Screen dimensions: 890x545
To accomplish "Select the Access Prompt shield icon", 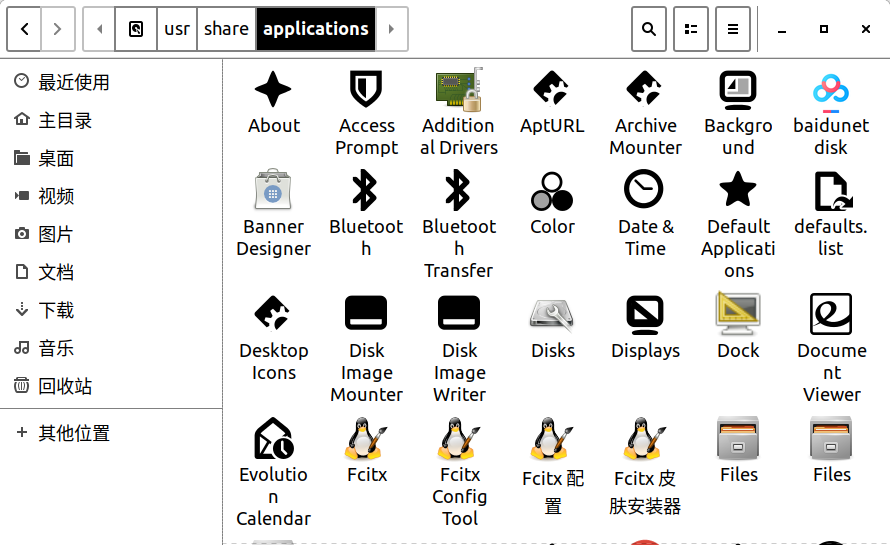I will click(x=366, y=89).
